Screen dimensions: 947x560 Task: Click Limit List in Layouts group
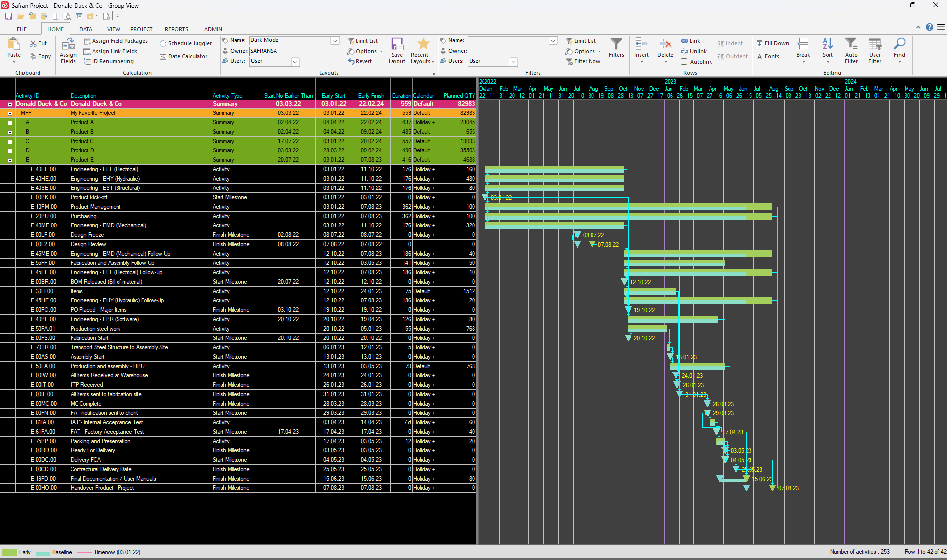click(x=362, y=41)
